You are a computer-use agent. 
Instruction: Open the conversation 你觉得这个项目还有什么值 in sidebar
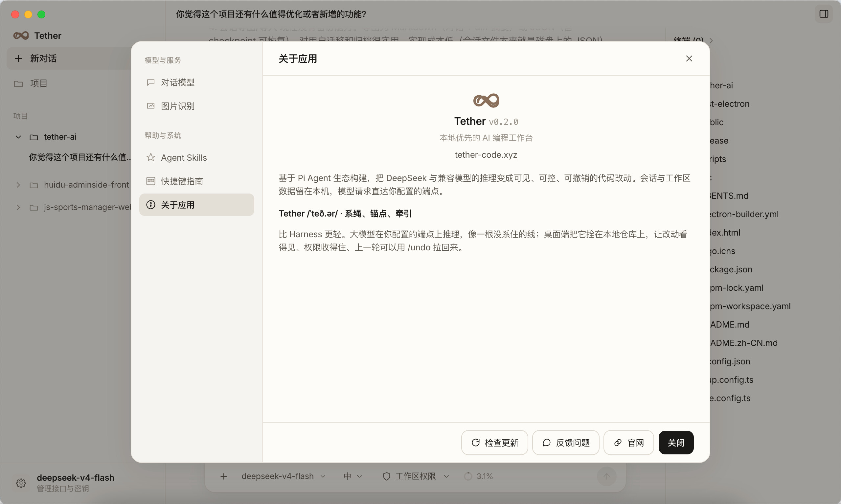click(x=80, y=157)
